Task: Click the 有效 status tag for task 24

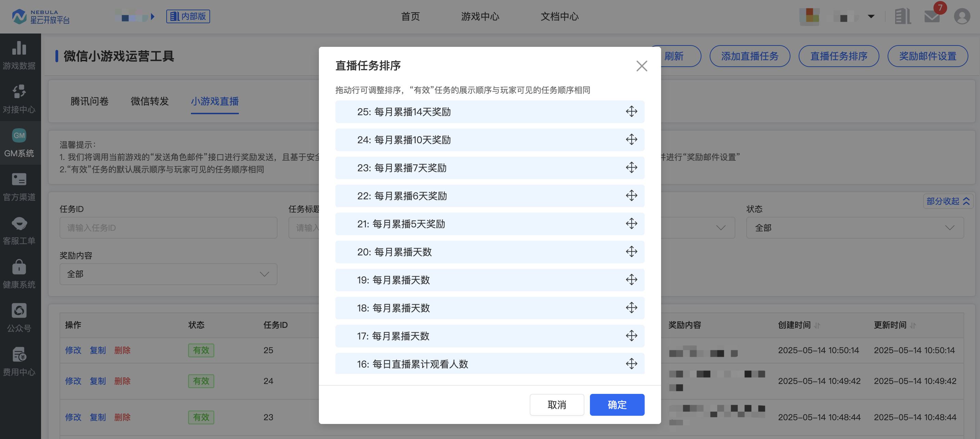Action: pyautogui.click(x=201, y=381)
